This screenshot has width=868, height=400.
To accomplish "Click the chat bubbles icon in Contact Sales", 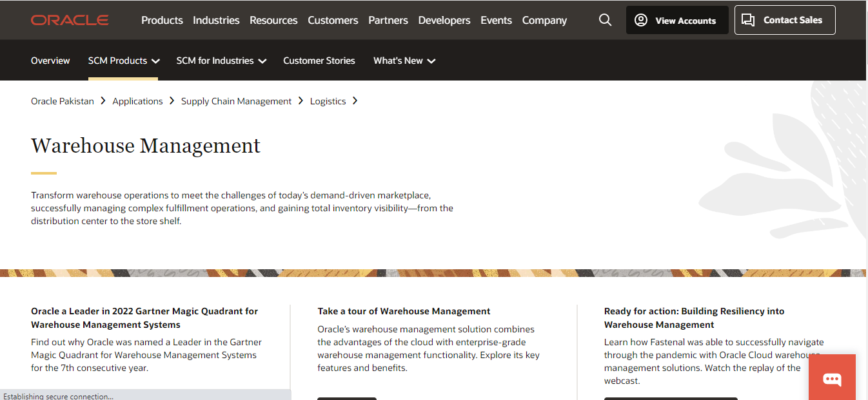I will 748,20.
